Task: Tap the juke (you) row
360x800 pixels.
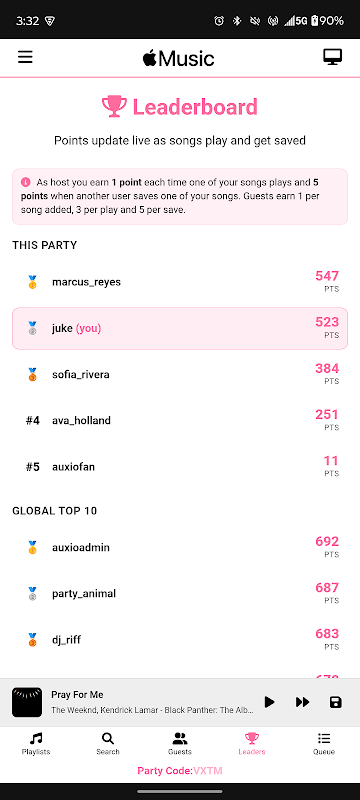Action: pos(180,328)
